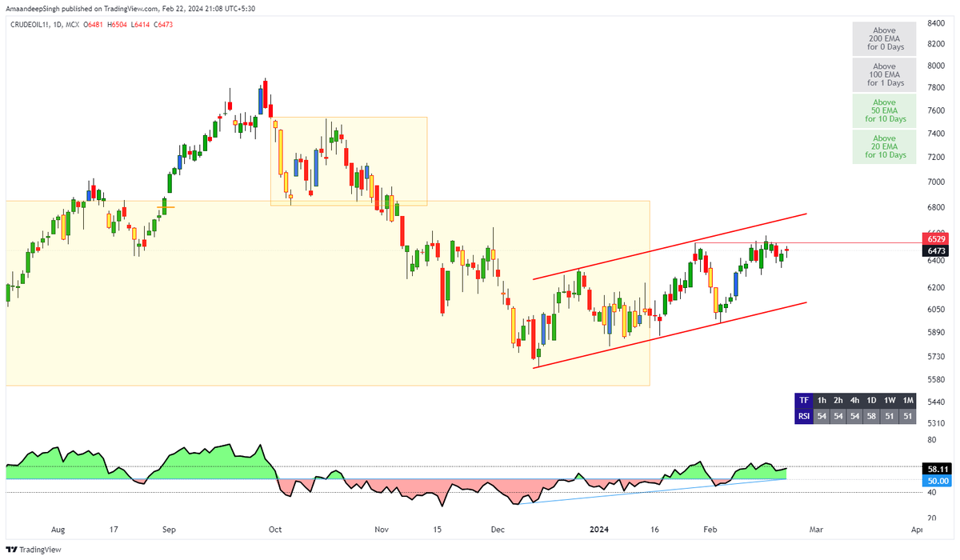Screen dimensions: 960x560
Task: Click the Oct date on time axis
Action: [x=274, y=530]
